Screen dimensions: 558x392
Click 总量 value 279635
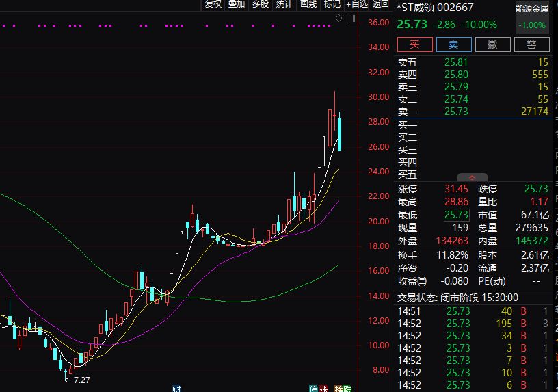click(532, 228)
